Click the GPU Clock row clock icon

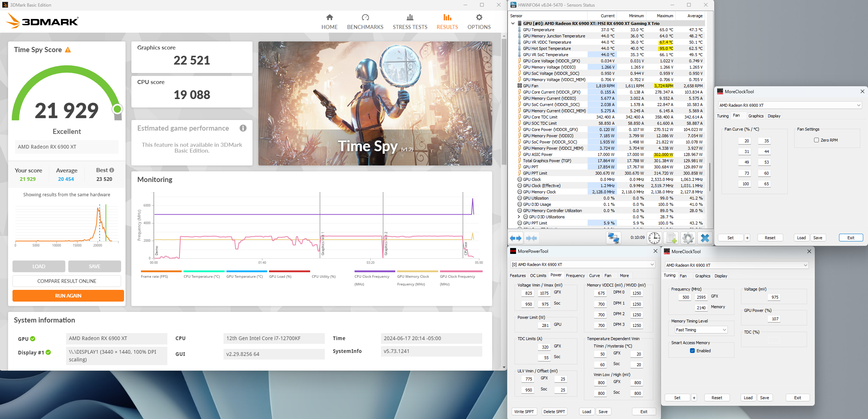pos(519,179)
